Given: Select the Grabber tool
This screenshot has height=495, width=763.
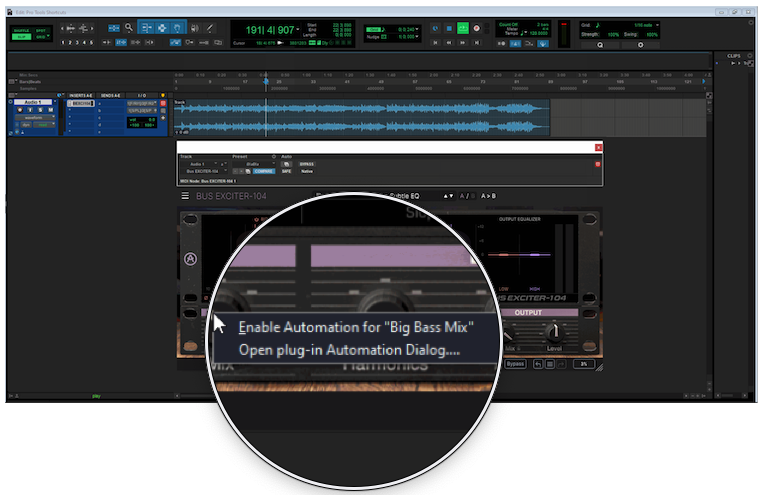Looking at the screenshot, I should (x=178, y=28).
